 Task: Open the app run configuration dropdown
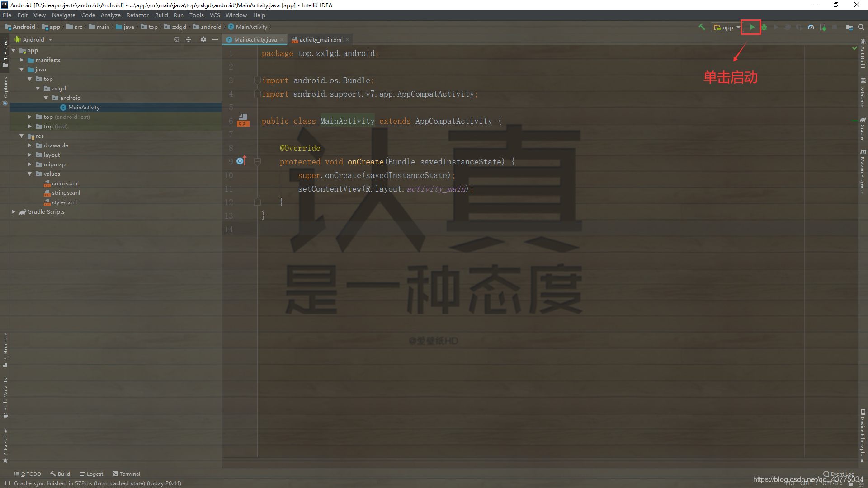(726, 27)
